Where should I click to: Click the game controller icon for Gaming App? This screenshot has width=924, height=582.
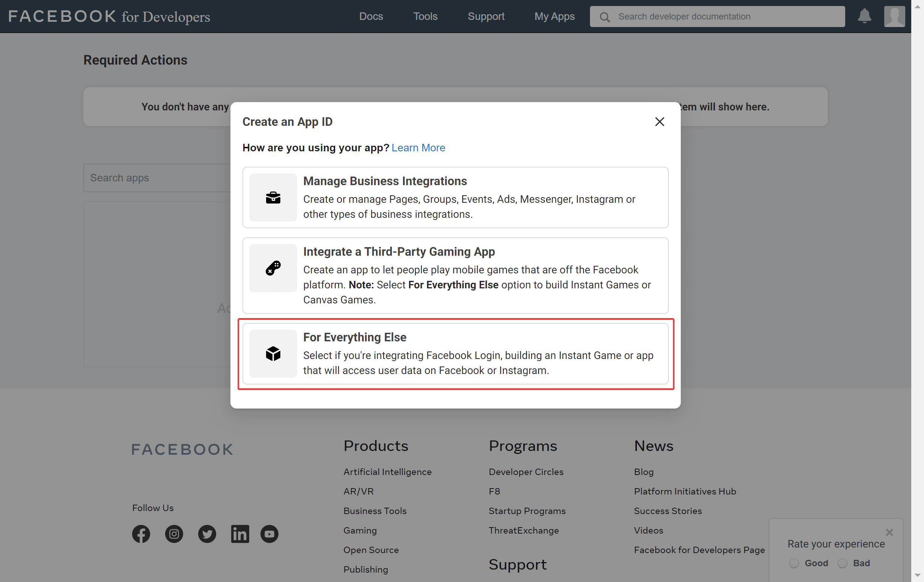273,268
